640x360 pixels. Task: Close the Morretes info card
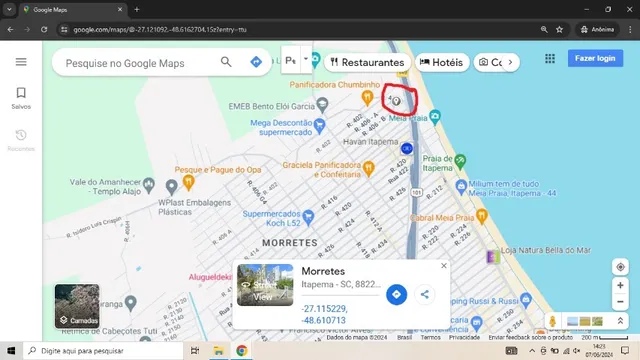click(x=444, y=266)
